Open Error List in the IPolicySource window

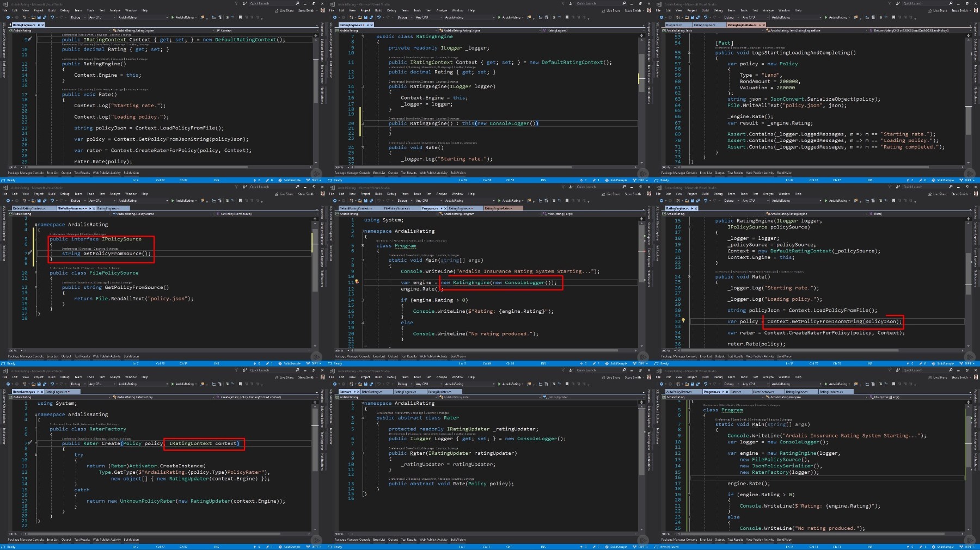52,356
